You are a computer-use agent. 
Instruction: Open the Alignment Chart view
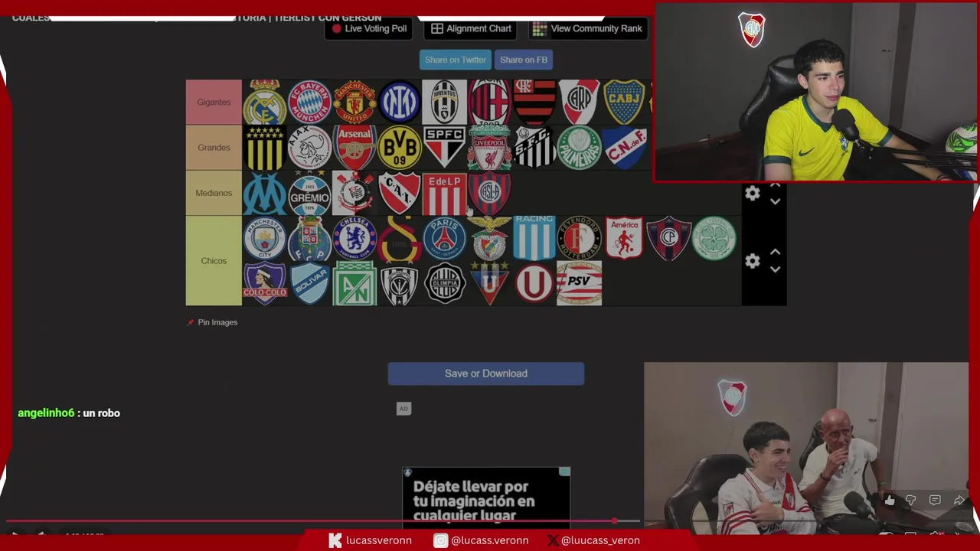pos(471,28)
